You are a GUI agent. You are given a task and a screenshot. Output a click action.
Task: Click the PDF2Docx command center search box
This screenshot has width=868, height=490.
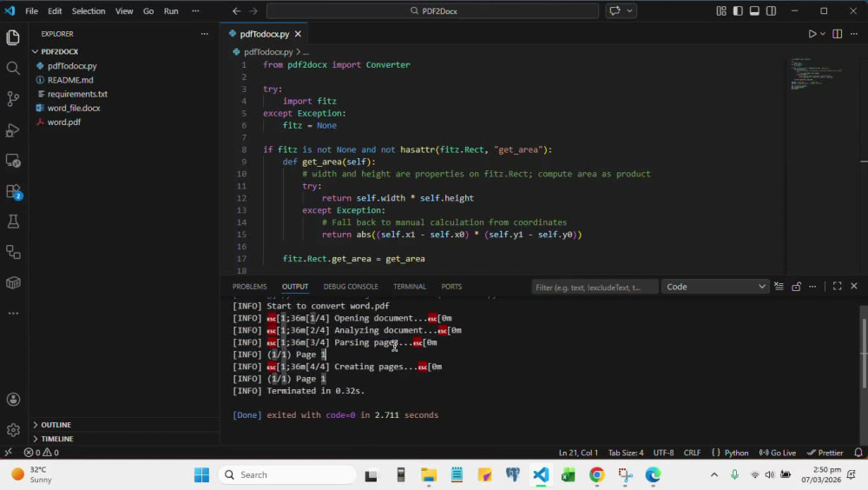coord(432,11)
